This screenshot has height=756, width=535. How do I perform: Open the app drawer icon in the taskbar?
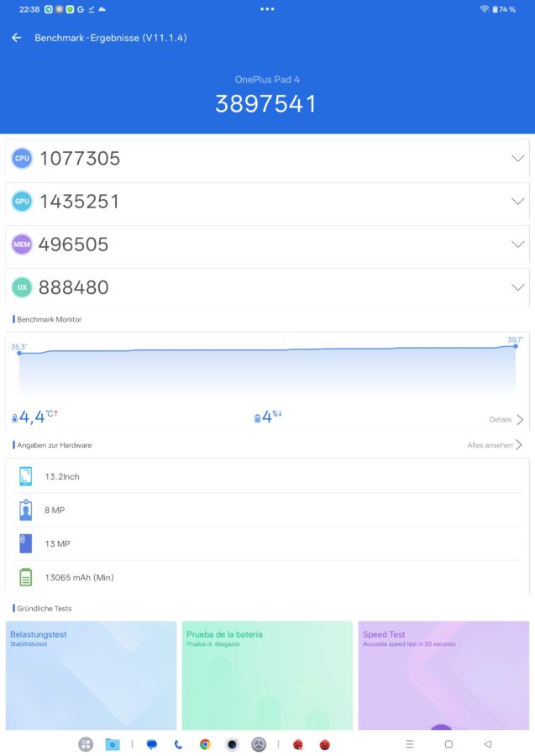point(86,744)
